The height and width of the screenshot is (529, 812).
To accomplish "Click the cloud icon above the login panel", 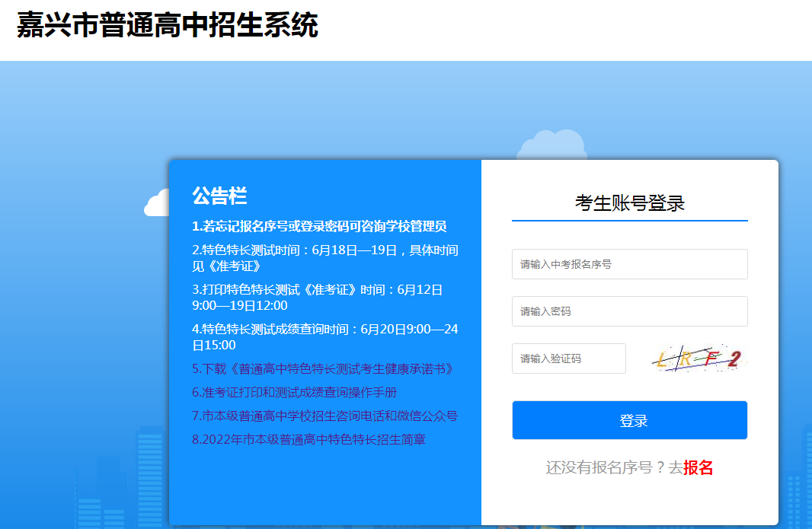I will 551,145.
